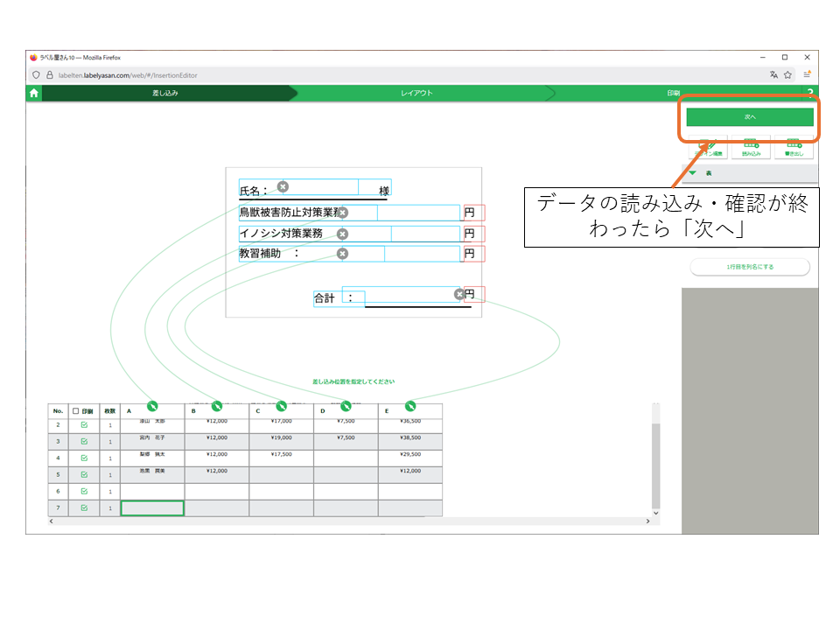Select the empty column A cell in row 6
This screenshot has width=840, height=630.
[152, 491]
